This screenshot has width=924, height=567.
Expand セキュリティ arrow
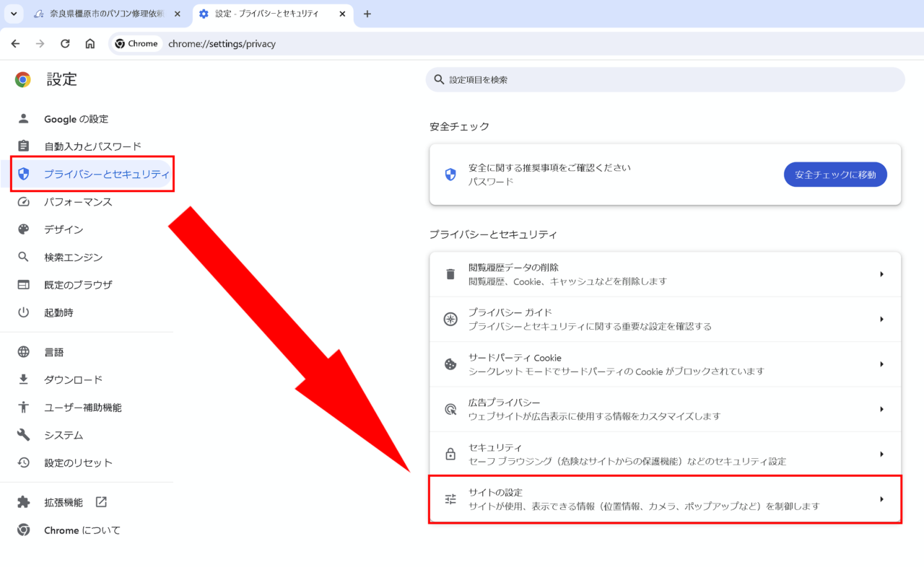coord(881,454)
